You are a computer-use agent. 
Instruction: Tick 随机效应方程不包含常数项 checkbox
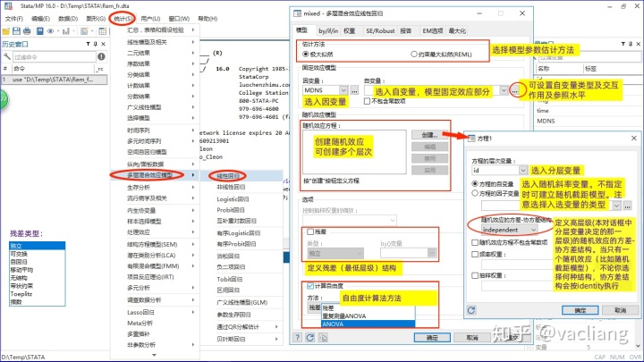click(475, 242)
